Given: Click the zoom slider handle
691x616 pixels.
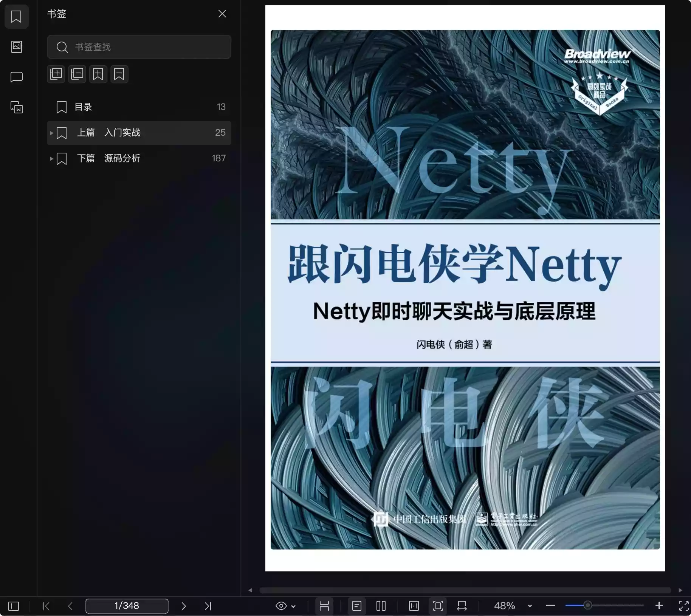Looking at the screenshot, I should [587, 605].
